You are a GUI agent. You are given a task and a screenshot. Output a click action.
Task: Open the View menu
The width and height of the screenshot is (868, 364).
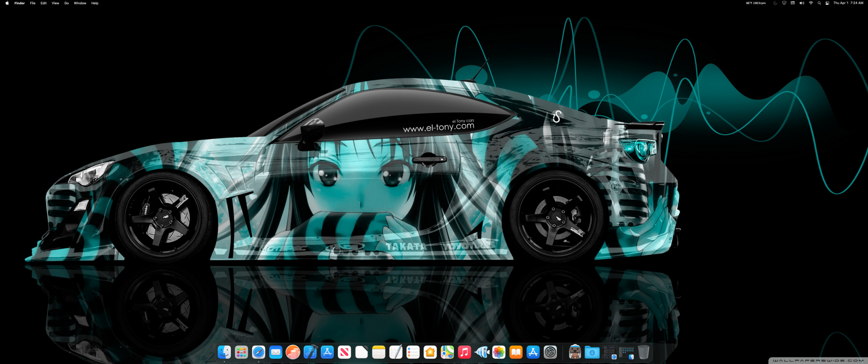pos(56,3)
